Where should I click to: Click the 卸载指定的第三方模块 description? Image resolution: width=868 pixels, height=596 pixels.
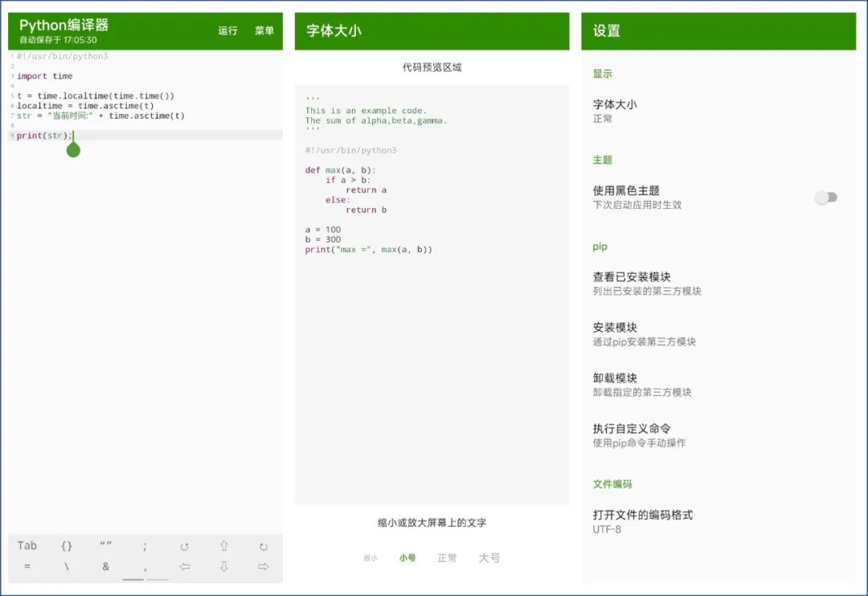642,392
